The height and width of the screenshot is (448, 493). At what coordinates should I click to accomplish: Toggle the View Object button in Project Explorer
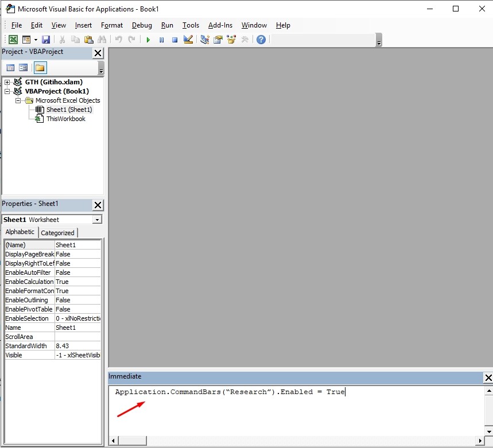pyautogui.click(x=22, y=67)
